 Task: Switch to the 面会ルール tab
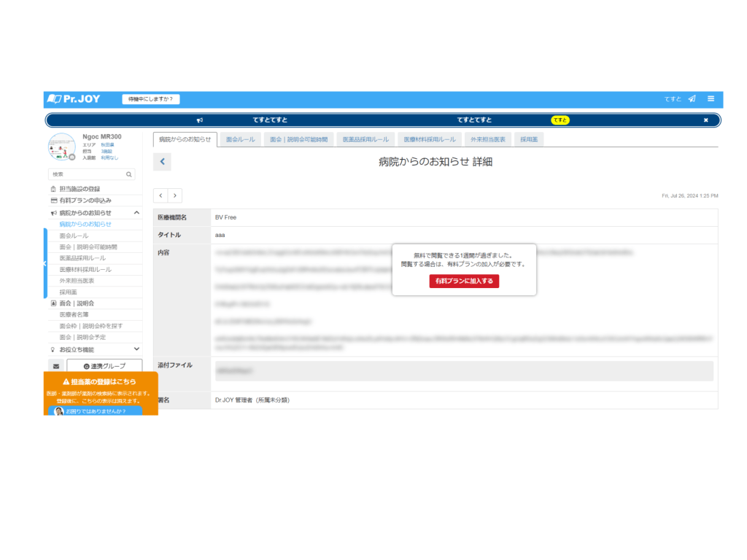pos(241,139)
